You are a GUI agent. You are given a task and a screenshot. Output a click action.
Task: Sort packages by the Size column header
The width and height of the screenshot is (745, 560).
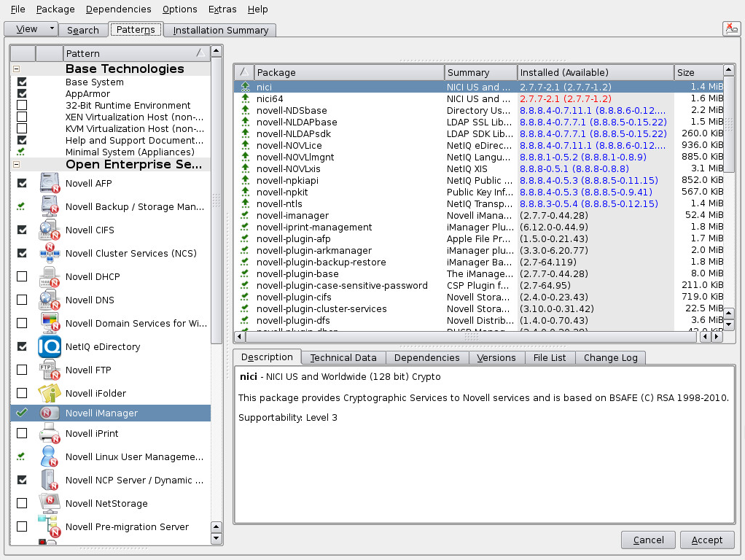[698, 72]
